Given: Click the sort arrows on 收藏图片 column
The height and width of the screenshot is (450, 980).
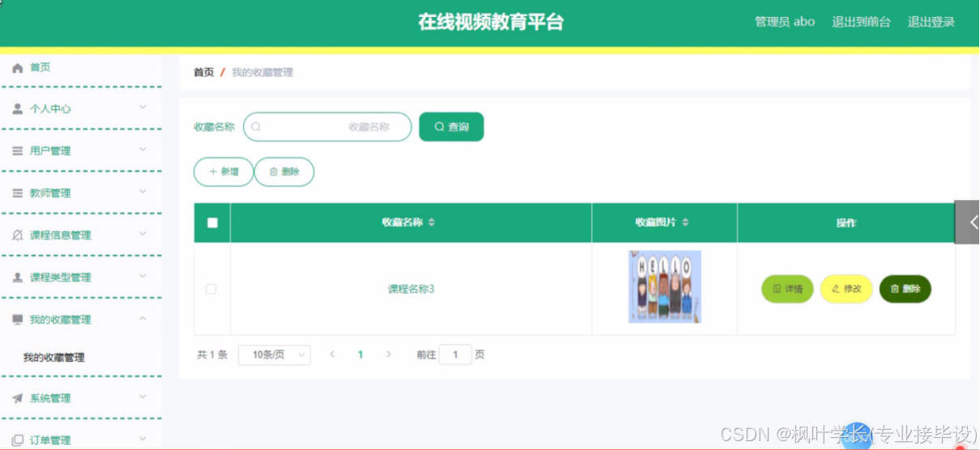Looking at the screenshot, I should (685, 223).
